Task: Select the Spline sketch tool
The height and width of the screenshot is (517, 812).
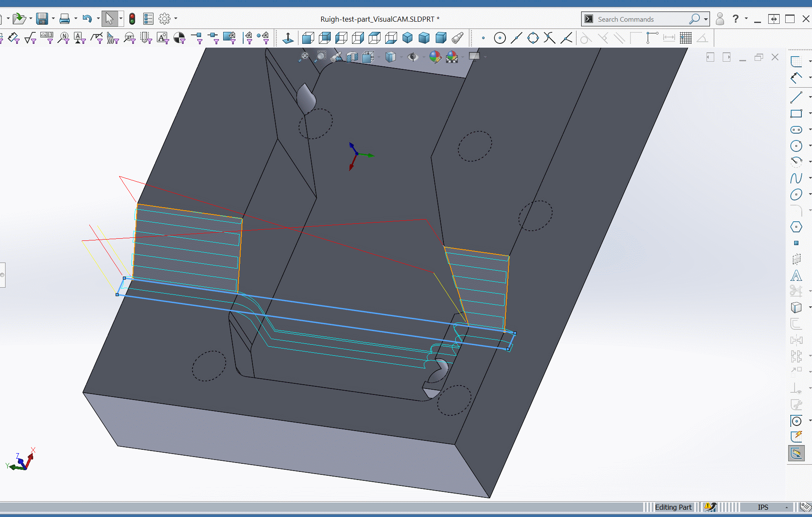Action: [x=796, y=178]
